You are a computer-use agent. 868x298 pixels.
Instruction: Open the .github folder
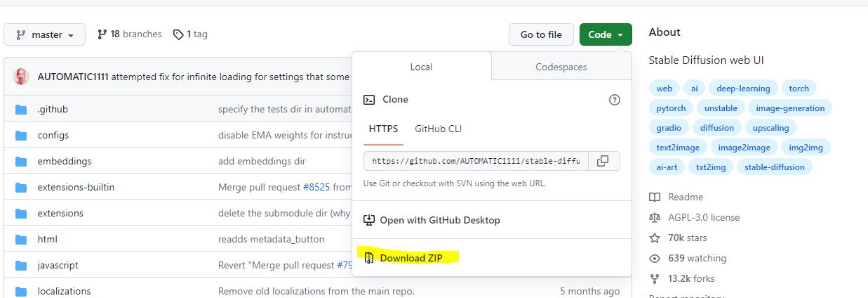coord(53,109)
